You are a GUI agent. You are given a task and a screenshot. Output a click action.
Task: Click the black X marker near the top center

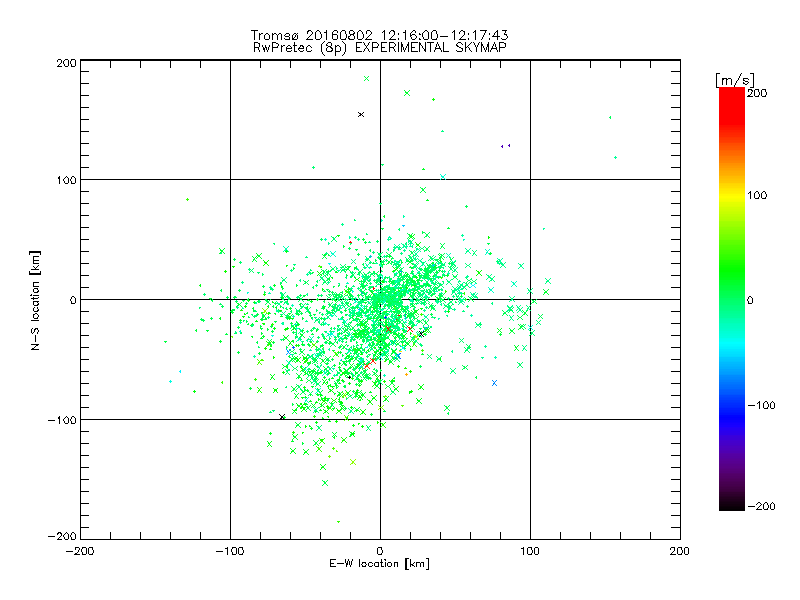(x=361, y=115)
